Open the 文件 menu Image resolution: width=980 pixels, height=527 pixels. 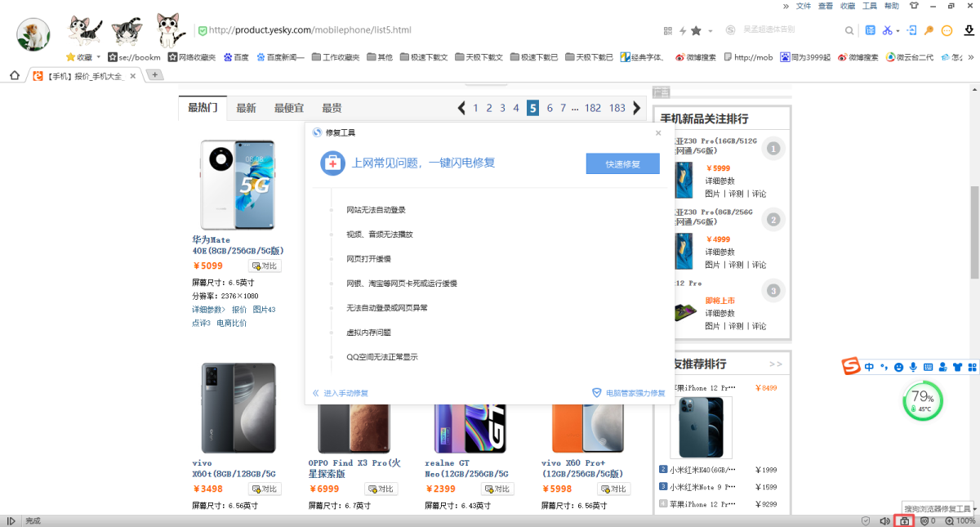tap(804, 6)
